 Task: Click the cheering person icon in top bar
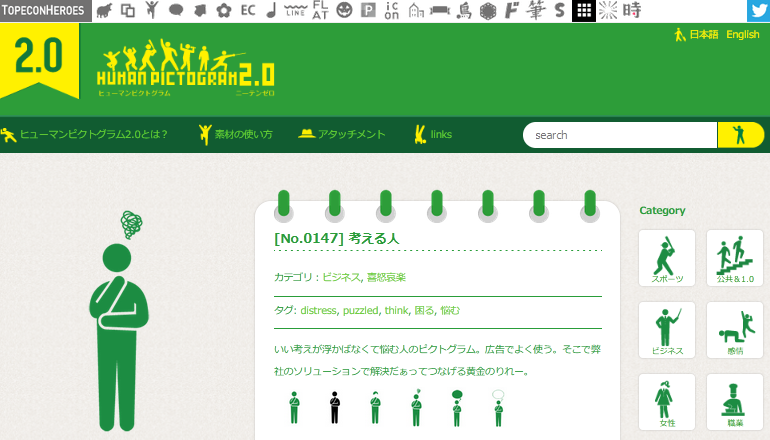(x=152, y=10)
